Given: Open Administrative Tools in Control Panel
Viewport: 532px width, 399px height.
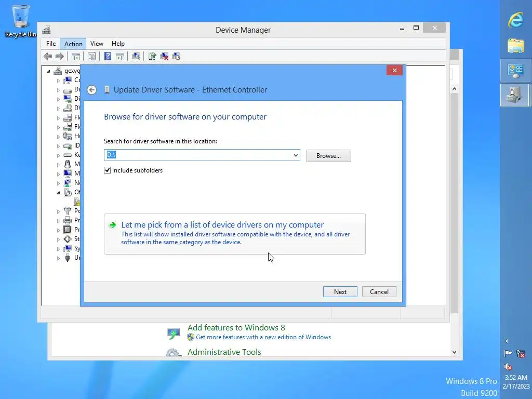Looking at the screenshot, I should click(x=224, y=352).
